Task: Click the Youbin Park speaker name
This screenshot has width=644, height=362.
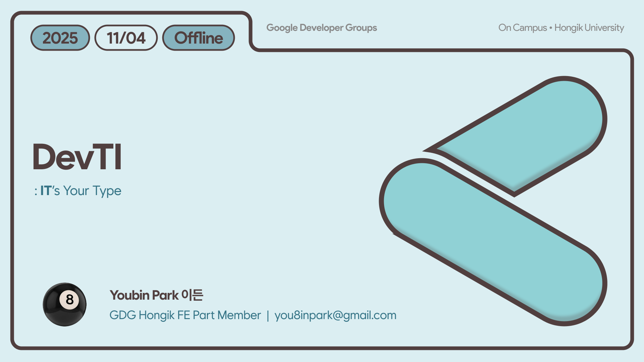Action: [144, 295]
